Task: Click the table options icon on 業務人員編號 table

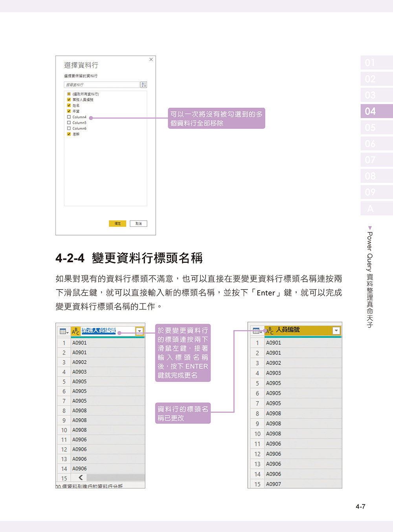Action: (62, 331)
